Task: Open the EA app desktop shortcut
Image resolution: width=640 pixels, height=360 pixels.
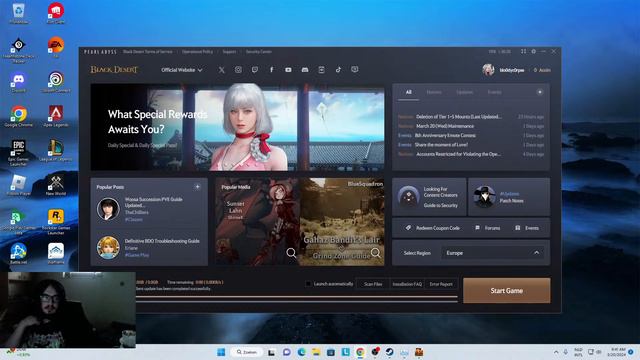Action: [x=56, y=47]
